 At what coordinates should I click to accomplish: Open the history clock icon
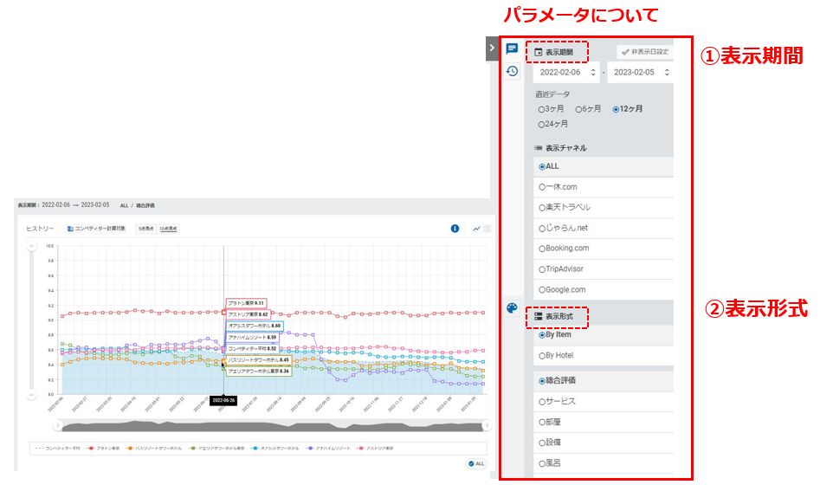click(x=512, y=72)
